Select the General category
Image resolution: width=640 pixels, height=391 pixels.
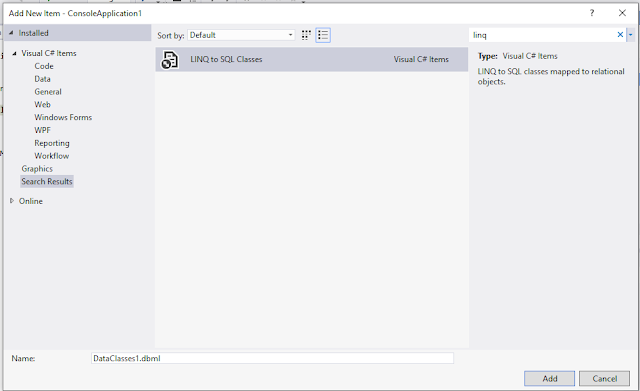48,92
